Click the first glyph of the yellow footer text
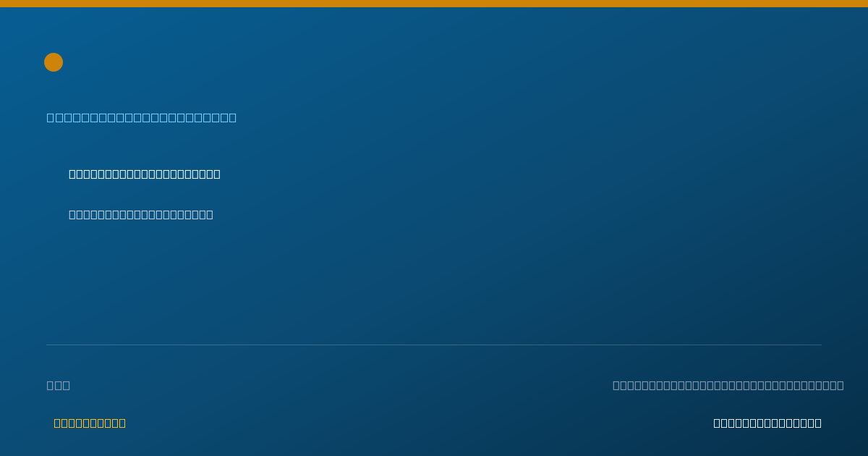Screen dimensions: 868x456 pos(57,423)
